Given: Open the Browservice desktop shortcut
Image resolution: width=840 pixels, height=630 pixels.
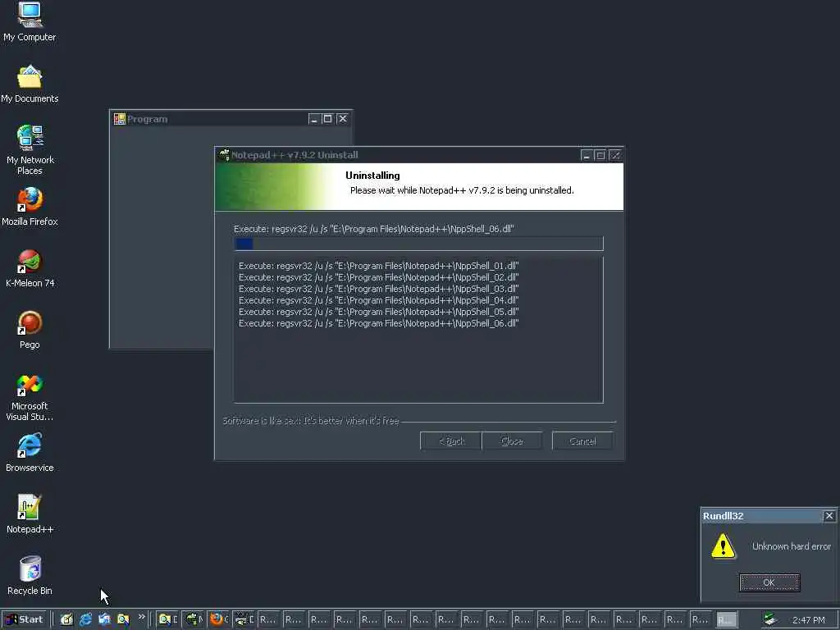Looking at the screenshot, I should pyautogui.click(x=30, y=453).
